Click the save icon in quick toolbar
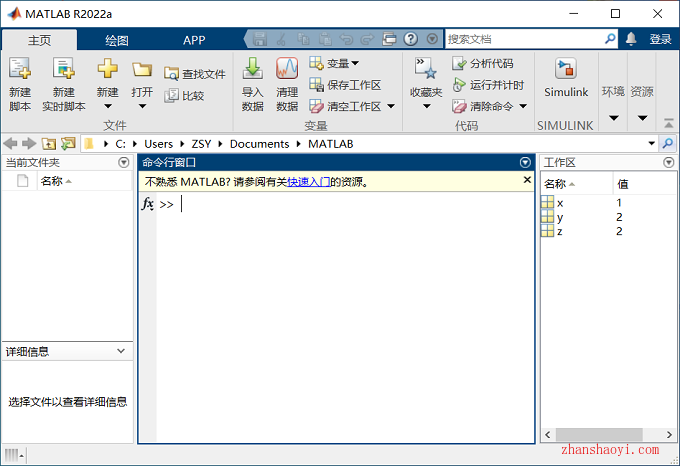Image resolution: width=680 pixels, height=466 pixels. [260, 39]
